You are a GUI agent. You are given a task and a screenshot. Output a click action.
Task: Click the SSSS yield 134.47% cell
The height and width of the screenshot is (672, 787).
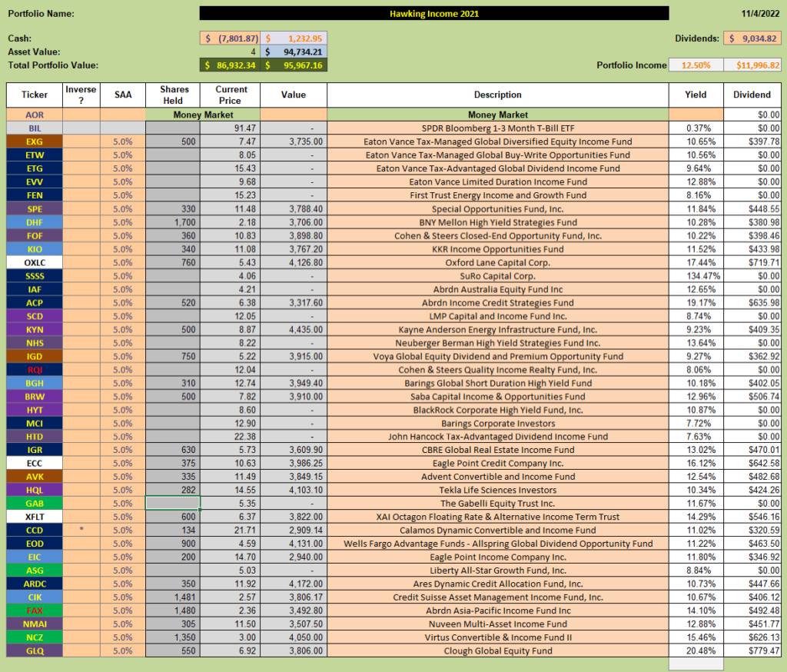click(x=696, y=276)
